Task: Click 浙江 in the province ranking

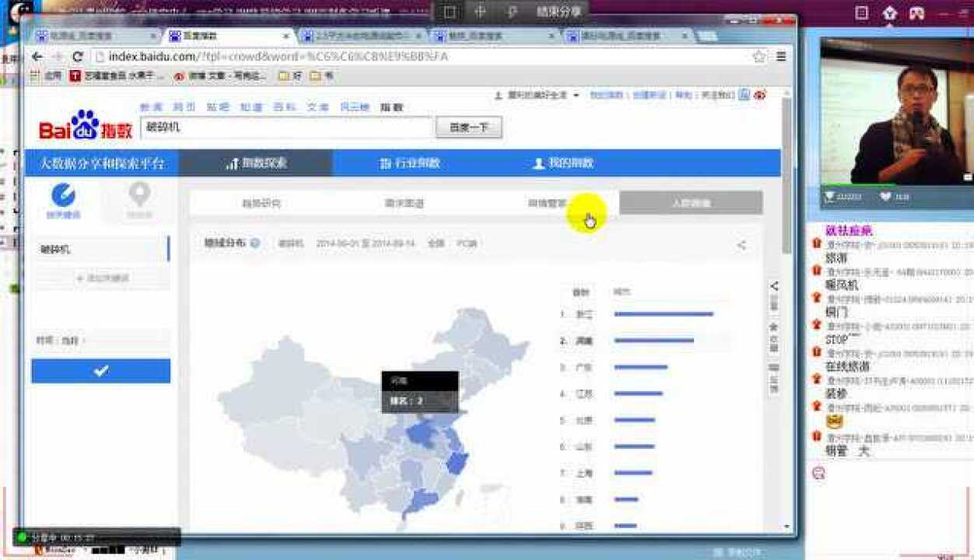Action: (584, 314)
